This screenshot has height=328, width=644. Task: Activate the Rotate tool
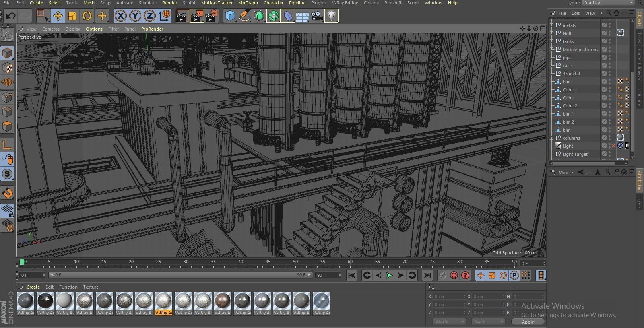pos(87,16)
